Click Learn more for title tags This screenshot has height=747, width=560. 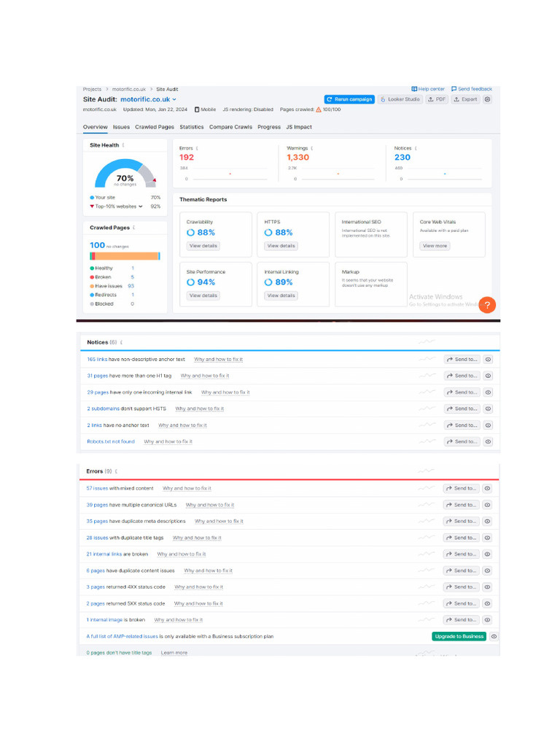[174, 653]
